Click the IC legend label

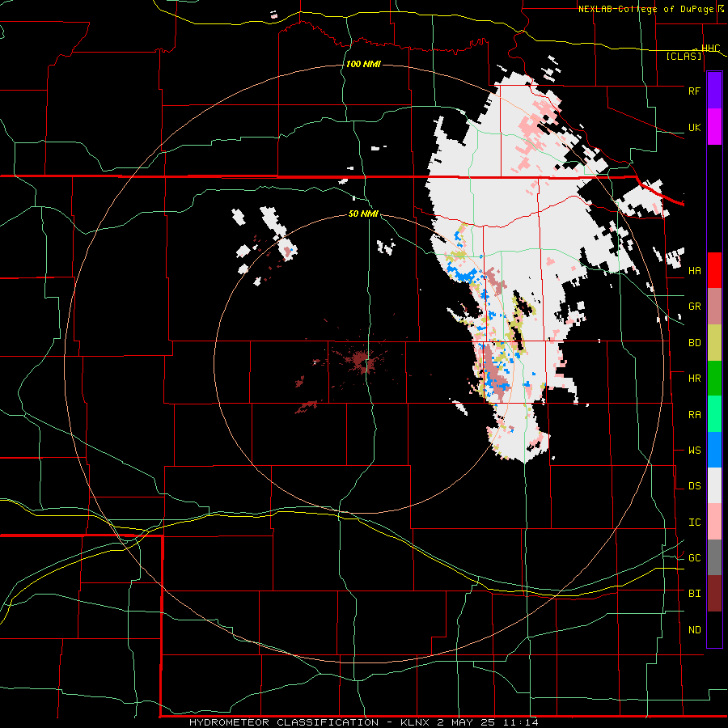(x=694, y=523)
